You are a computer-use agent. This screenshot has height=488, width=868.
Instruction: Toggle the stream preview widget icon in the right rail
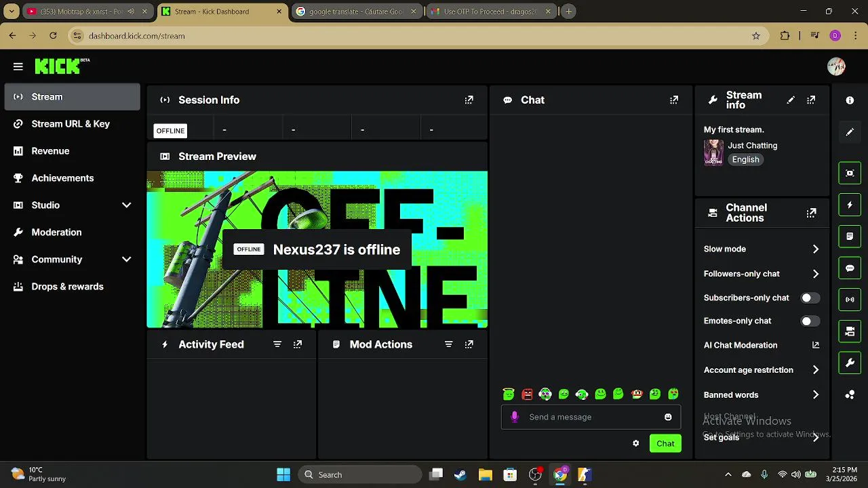[x=850, y=173]
